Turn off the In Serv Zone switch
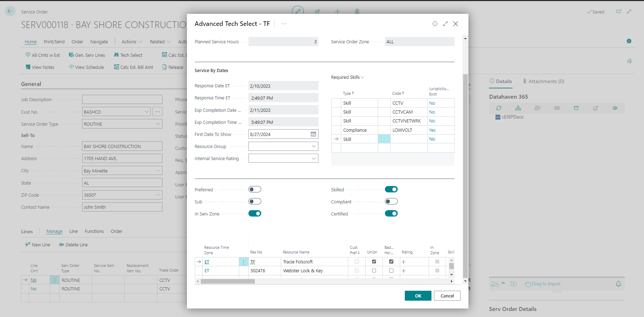 [255, 214]
